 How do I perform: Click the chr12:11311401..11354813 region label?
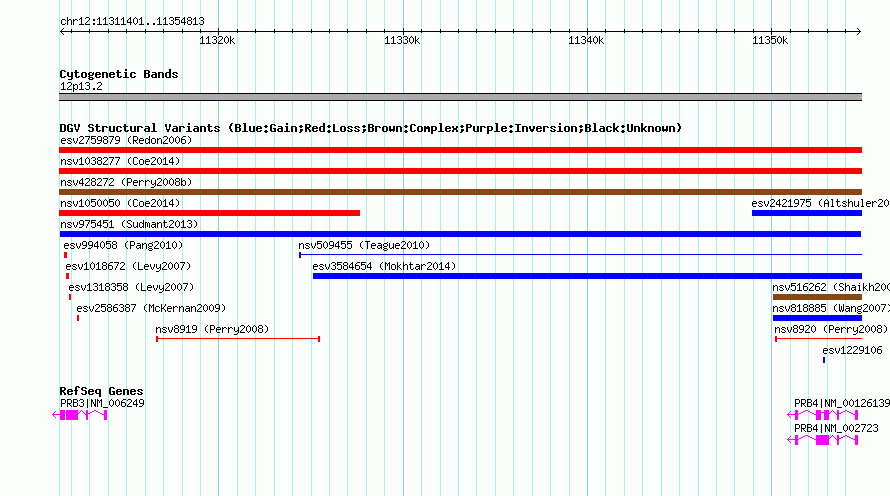click(132, 22)
